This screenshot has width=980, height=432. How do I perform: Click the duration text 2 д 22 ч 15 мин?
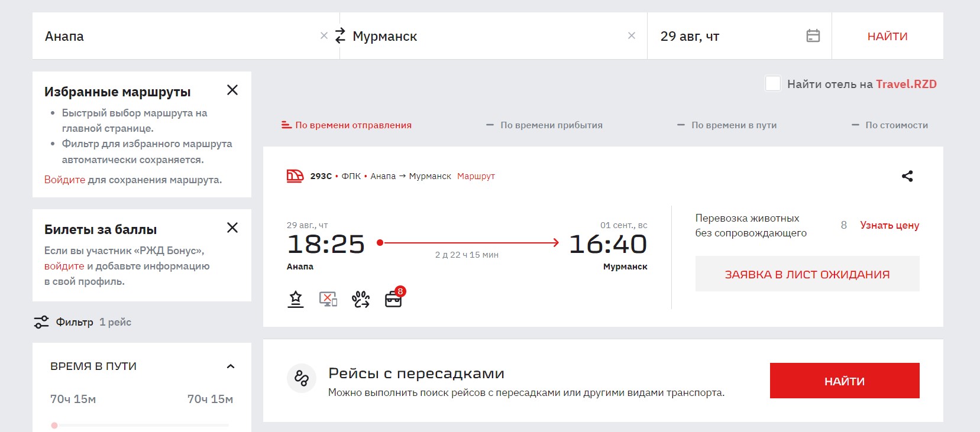click(x=467, y=255)
